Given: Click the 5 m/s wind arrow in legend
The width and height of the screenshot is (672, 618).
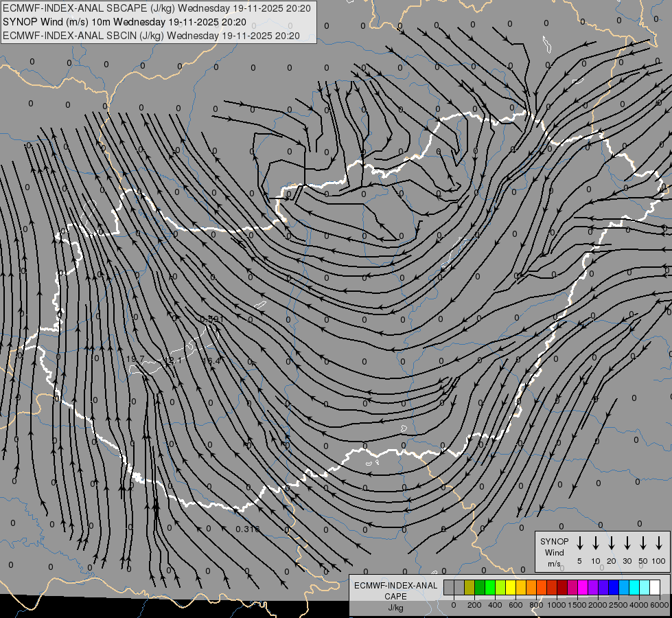Looking at the screenshot, I should [x=579, y=543].
